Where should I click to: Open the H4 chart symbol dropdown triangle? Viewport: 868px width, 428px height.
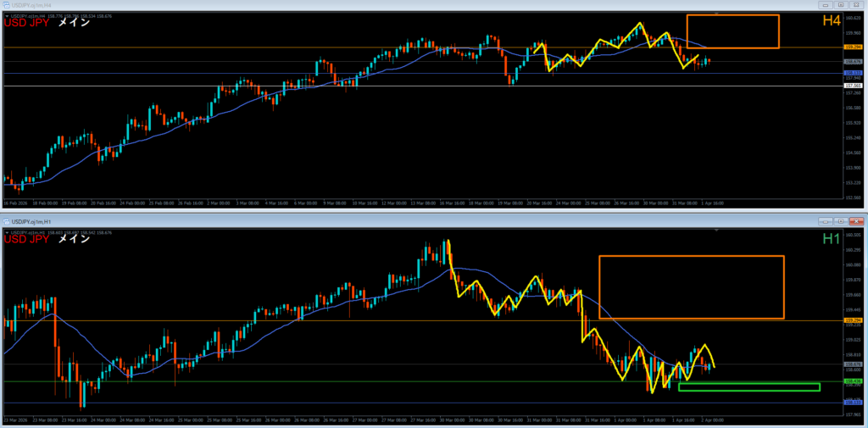(6, 16)
